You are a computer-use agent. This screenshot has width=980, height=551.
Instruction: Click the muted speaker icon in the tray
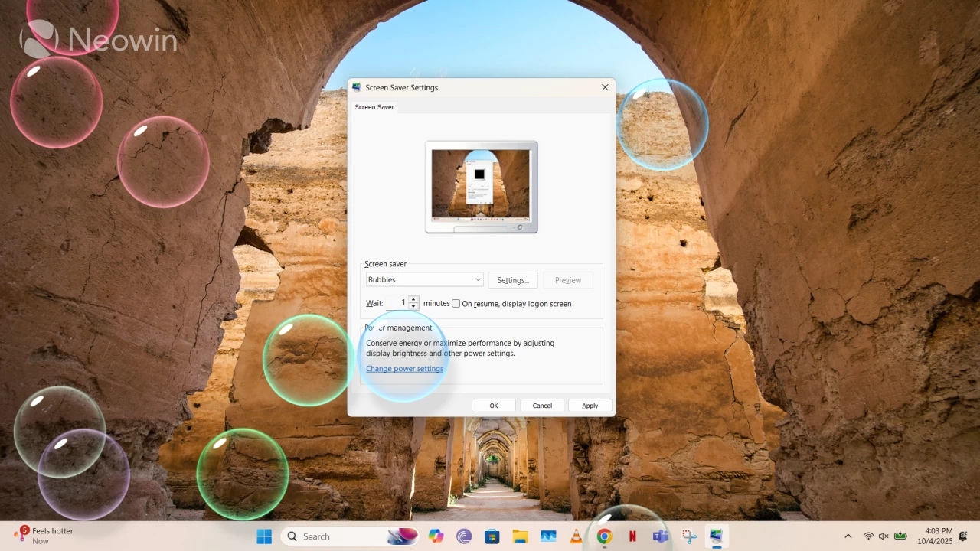[882, 536]
